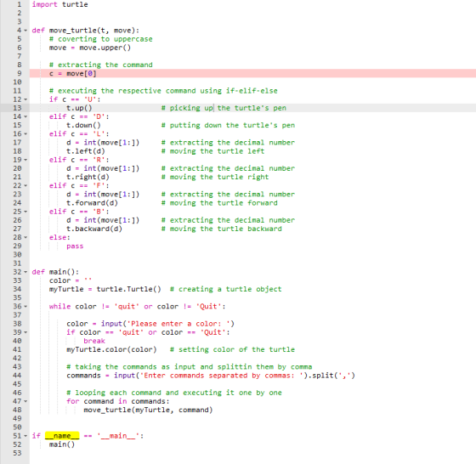Collapse the elif c == 'D' fold arrow
The image size is (476, 464).
[x=25, y=116]
